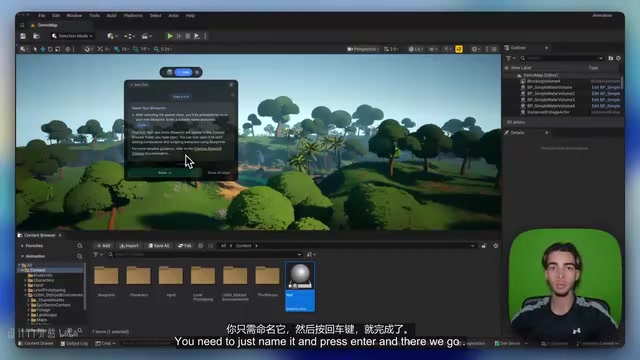640x360 pixels.
Task: Open the Help menu
Action: (x=190, y=16)
